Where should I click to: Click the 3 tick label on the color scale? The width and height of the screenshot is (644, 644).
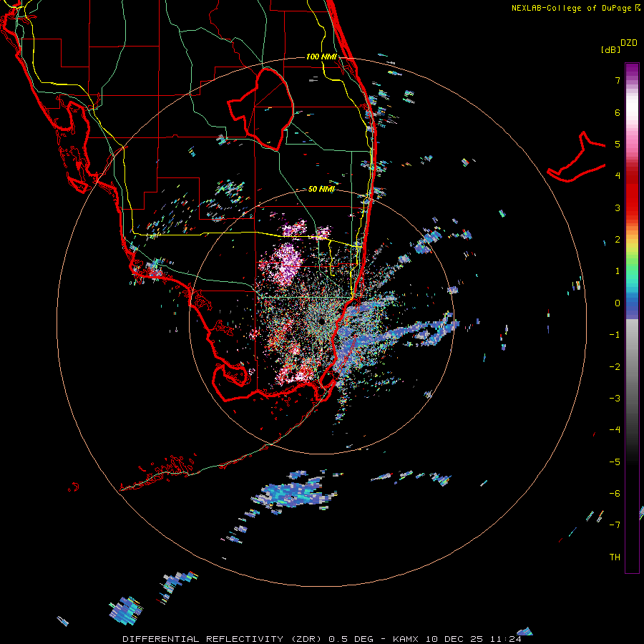point(618,208)
